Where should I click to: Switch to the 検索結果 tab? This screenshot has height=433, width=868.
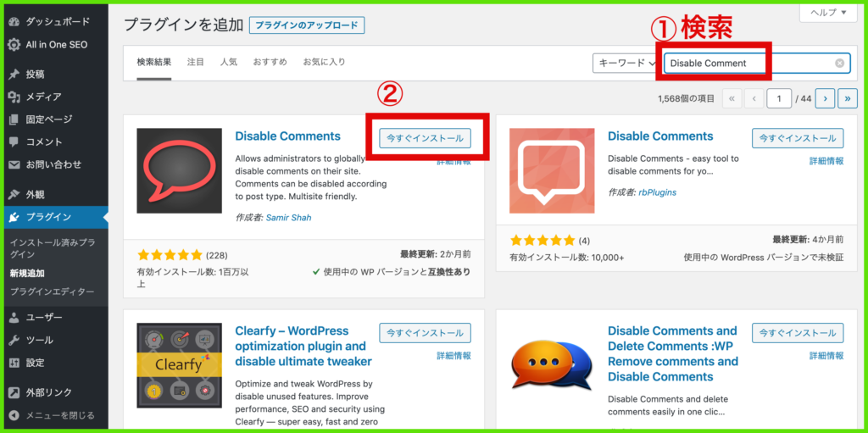point(154,62)
